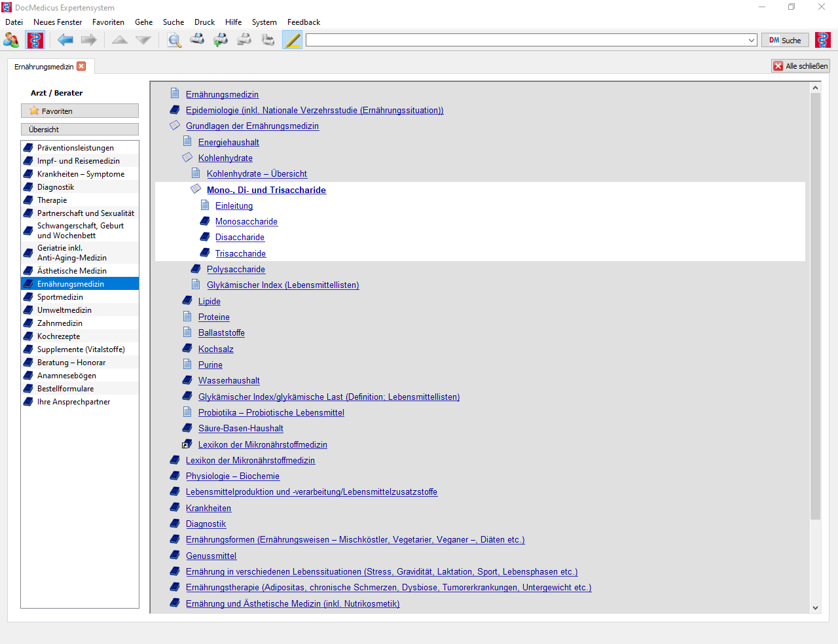Click content scrollbar up arrow
Image resolution: width=838 pixels, height=644 pixels.
[x=815, y=88]
